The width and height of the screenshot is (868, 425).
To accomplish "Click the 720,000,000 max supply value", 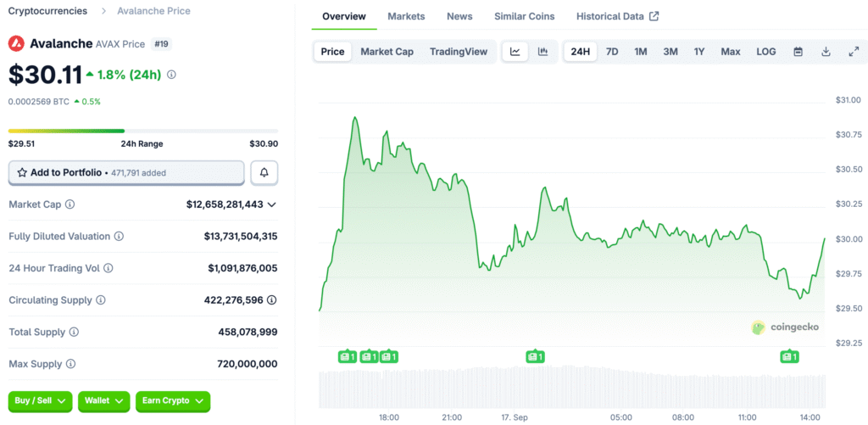I will click(x=248, y=364).
